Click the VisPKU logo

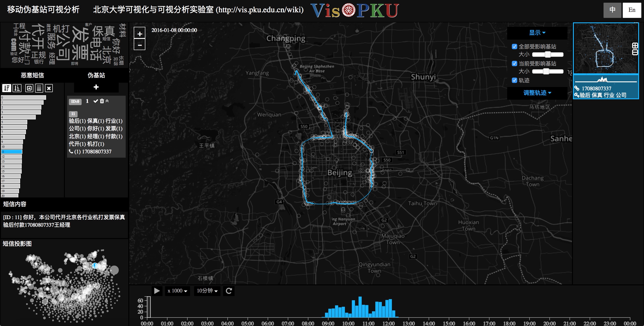[x=354, y=11]
